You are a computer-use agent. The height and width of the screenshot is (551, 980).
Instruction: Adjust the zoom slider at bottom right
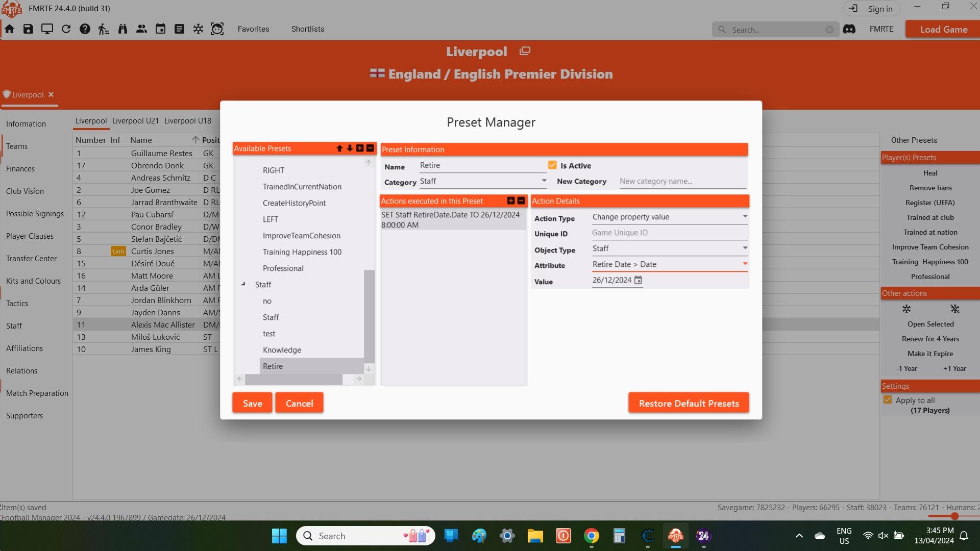click(x=954, y=516)
